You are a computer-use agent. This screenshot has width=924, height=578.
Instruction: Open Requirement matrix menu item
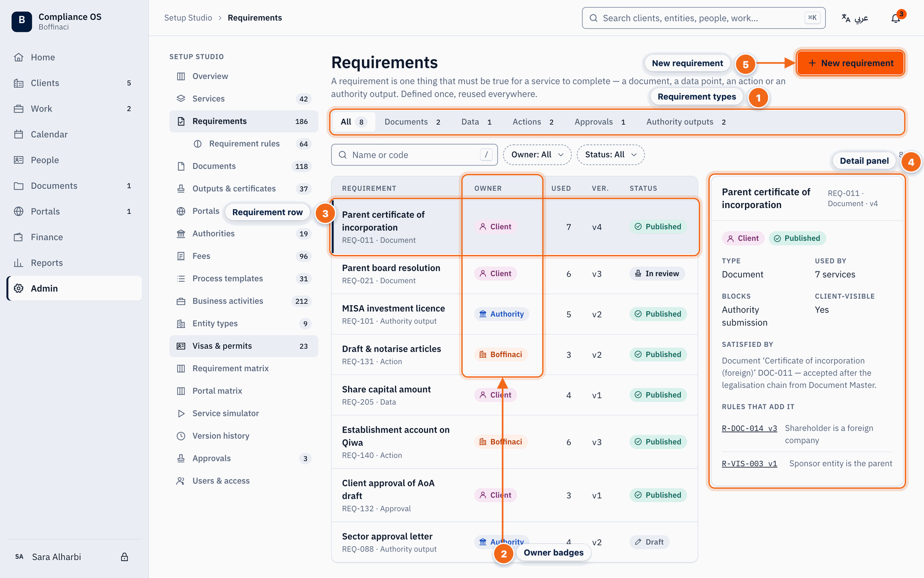244,368
